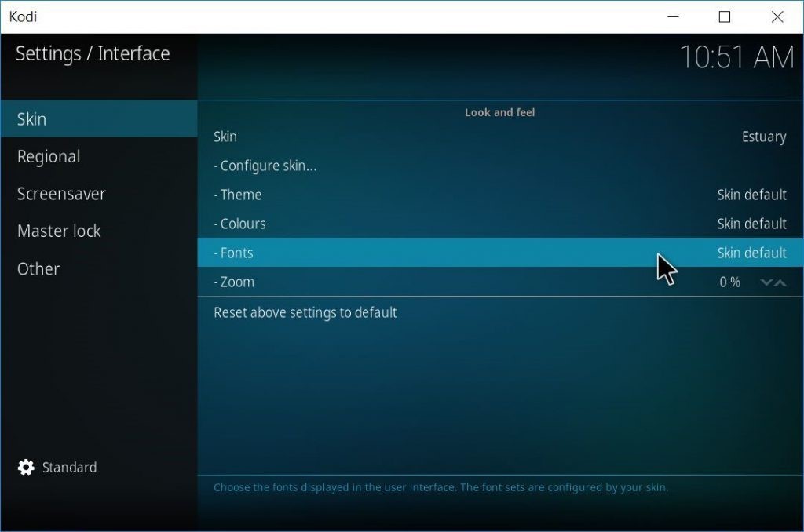The height and width of the screenshot is (532, 804).
Task: Increase Zoom with the up arrow
Action: coord(780,282)
